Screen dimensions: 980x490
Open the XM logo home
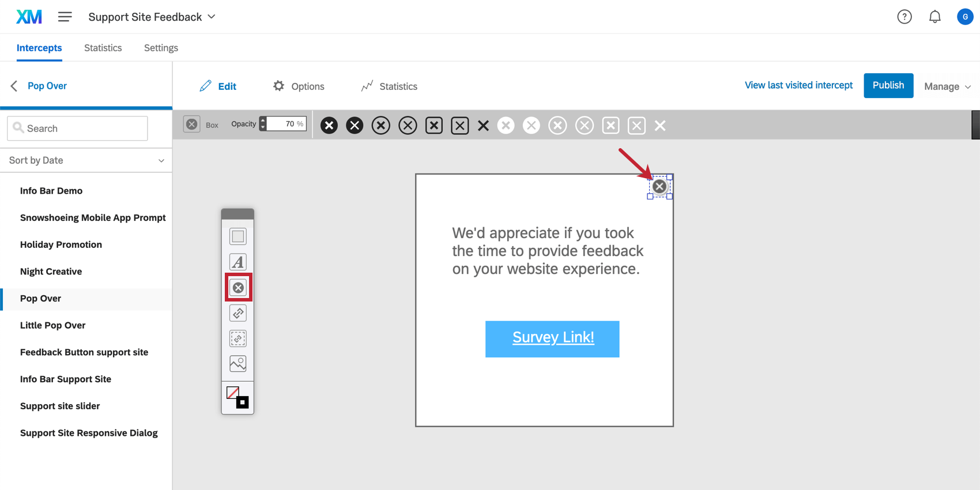29,17
